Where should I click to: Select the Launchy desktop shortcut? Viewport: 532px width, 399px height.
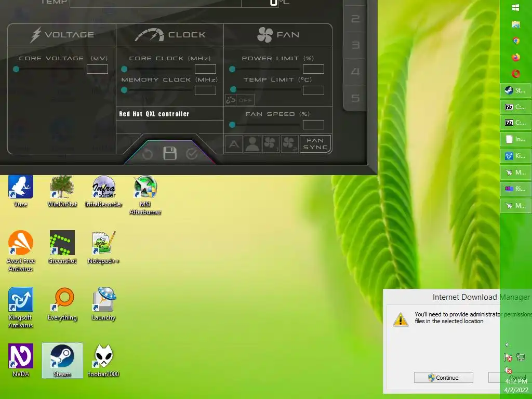(x=103, y=304)
